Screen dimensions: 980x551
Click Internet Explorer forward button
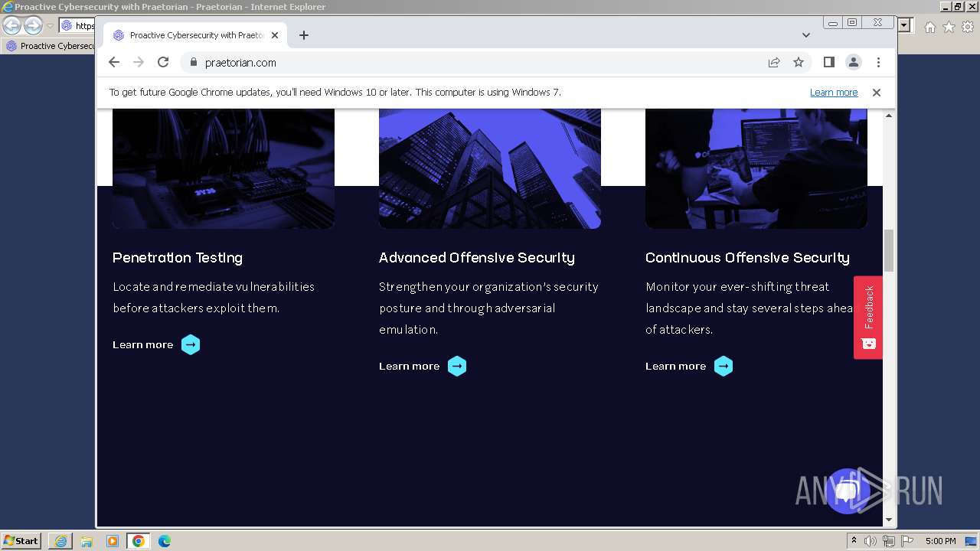33,26
